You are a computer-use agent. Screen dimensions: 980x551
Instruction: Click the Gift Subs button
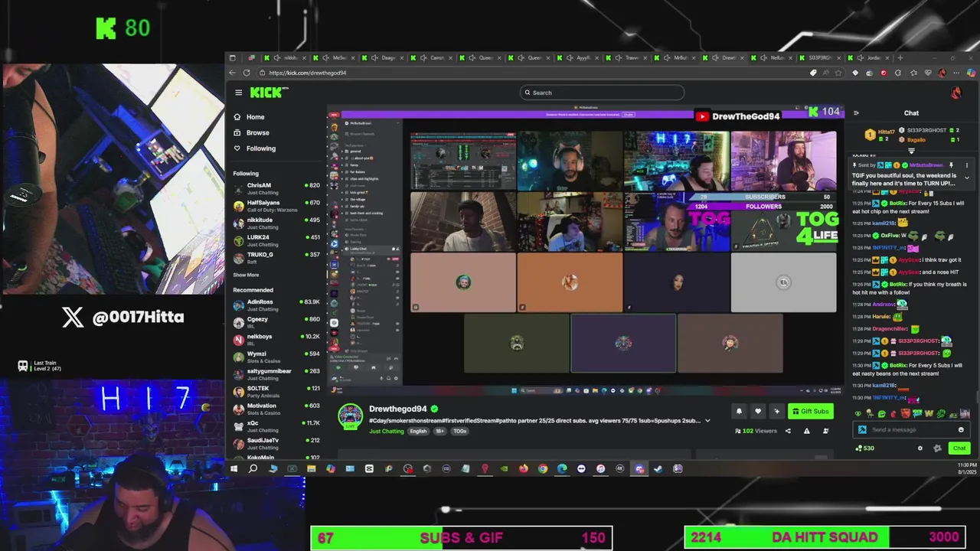pyautogui.click(x=811, y=411)
